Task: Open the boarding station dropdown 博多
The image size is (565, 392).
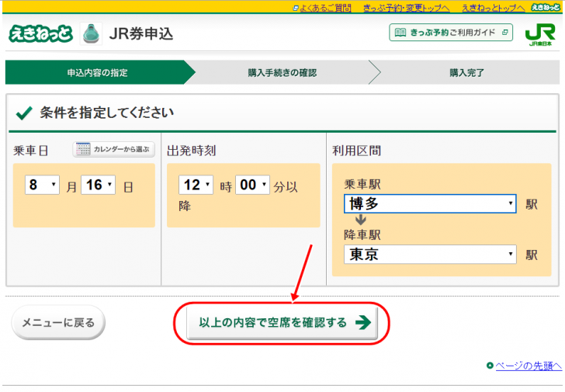Action: (x=430, y=204)
